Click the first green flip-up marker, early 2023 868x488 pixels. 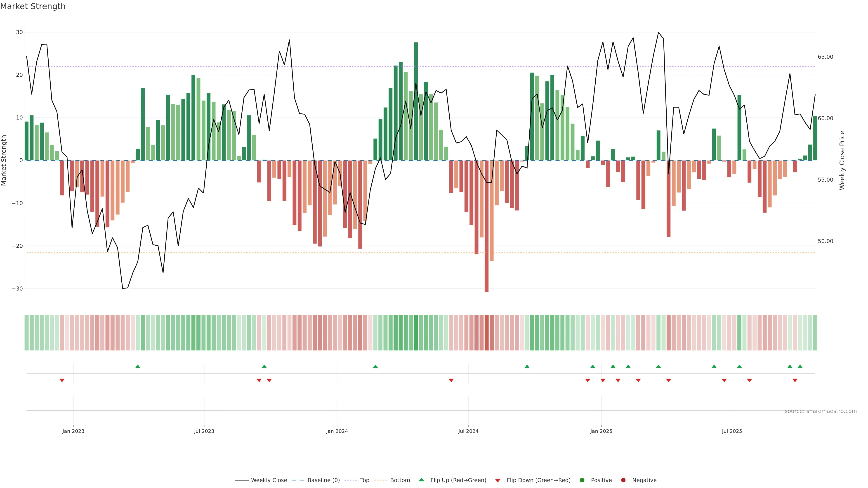click(137, 366)
